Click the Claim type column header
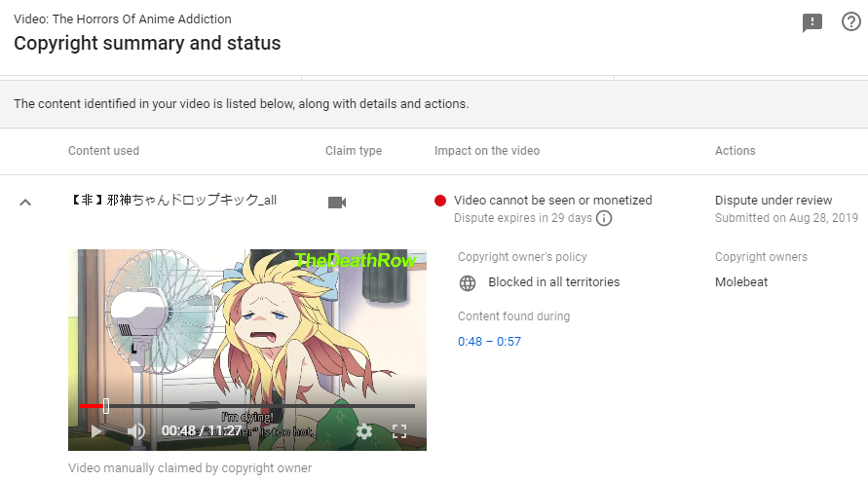Screen dimensions: 868x482 tap(354, 151)
